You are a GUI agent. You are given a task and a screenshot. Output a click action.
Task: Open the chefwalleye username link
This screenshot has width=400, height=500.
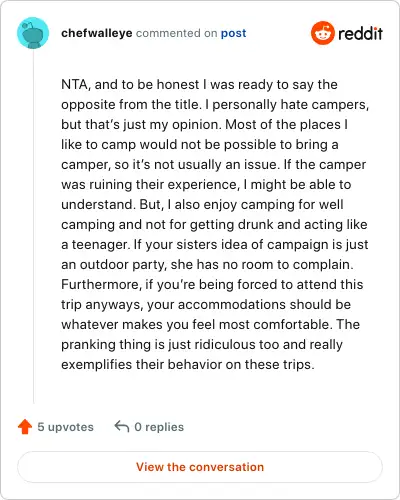pos(97,33)
